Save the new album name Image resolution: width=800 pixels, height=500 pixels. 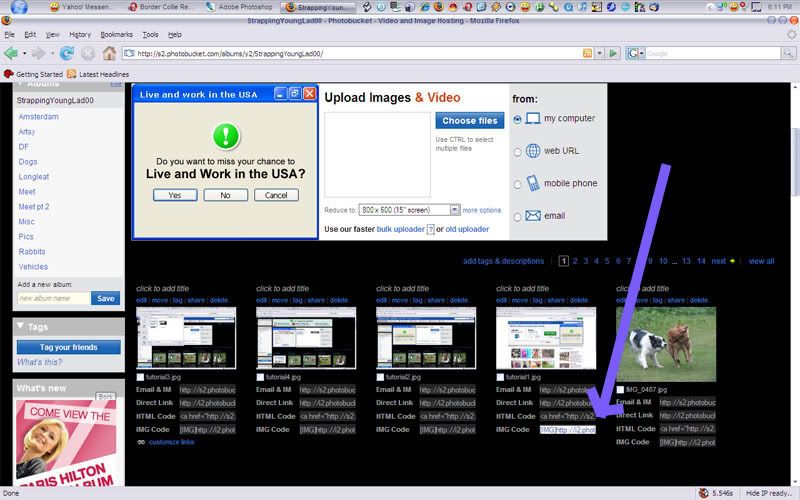pyautogui.click(x=106, y=298)
